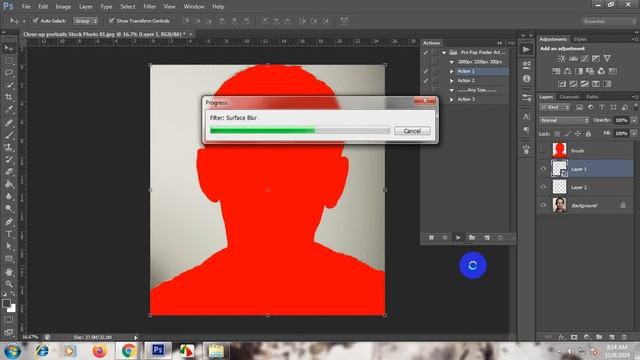Create a new action in Actions panel
Image resolution: width=640 pixels, height=360 pixels.
[x=487, y=238]
